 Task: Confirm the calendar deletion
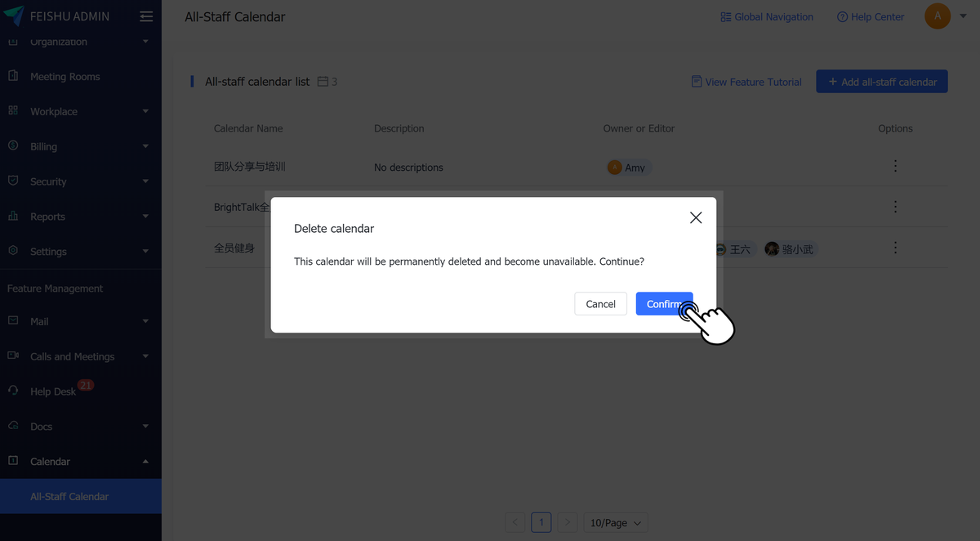[x=664, y=303]
